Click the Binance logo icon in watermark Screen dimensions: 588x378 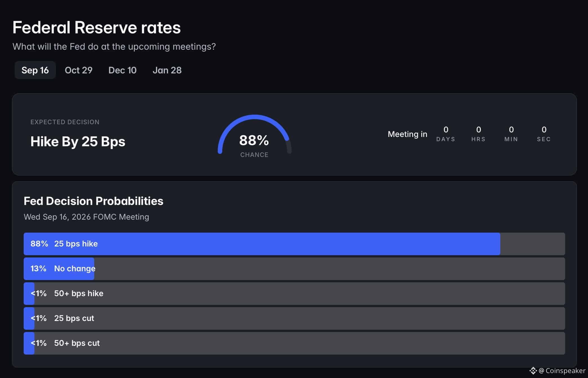click(533, 371)
